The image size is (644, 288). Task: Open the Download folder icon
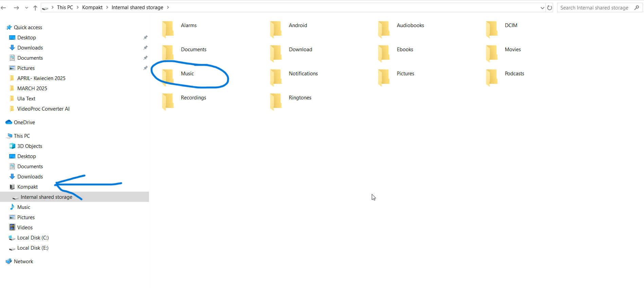click(276, 53)
